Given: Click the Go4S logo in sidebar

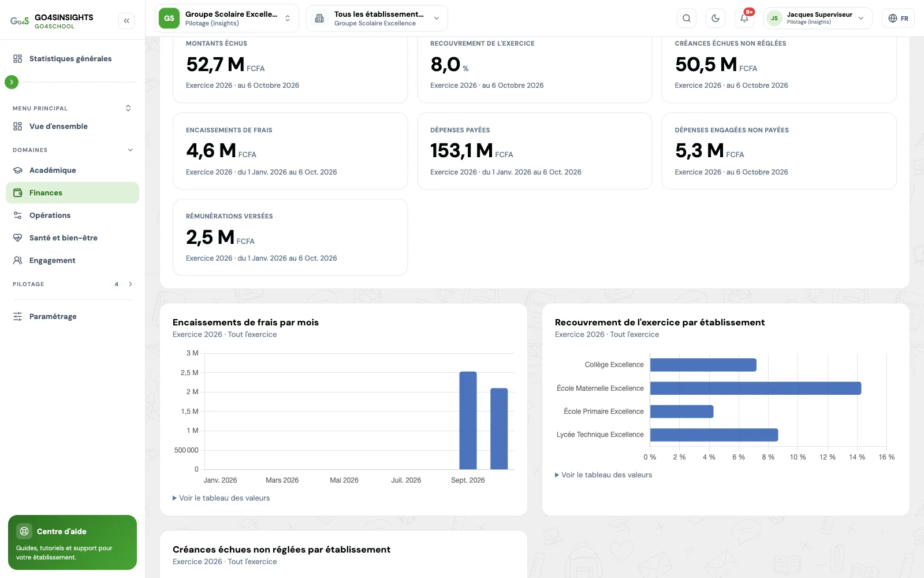Looking at the screenshot, I should [20, 21].
